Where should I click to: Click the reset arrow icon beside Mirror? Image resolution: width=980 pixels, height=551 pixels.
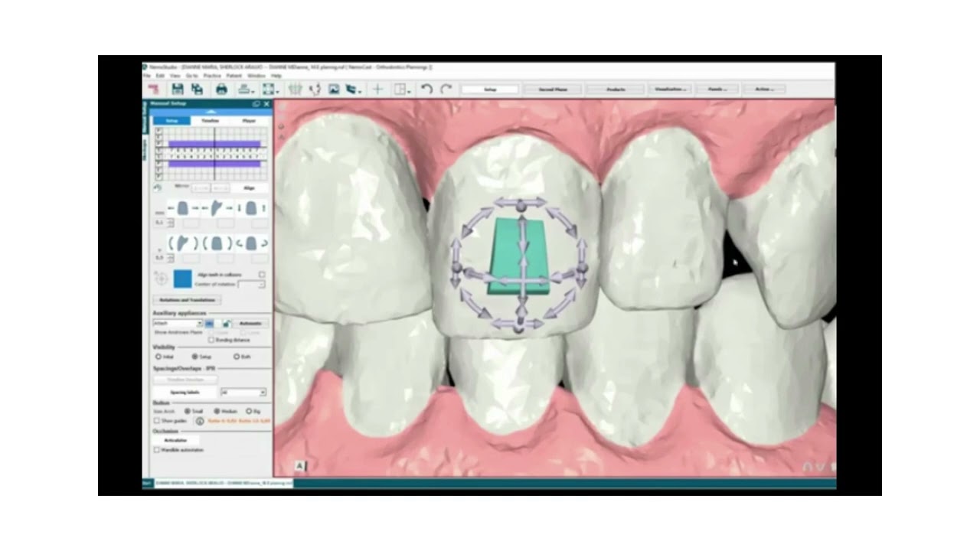coord(158,187)
